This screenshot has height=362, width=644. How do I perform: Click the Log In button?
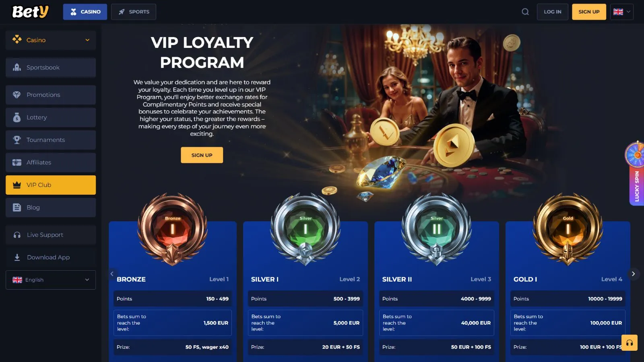pyautogui.click(x=552, y=12)
